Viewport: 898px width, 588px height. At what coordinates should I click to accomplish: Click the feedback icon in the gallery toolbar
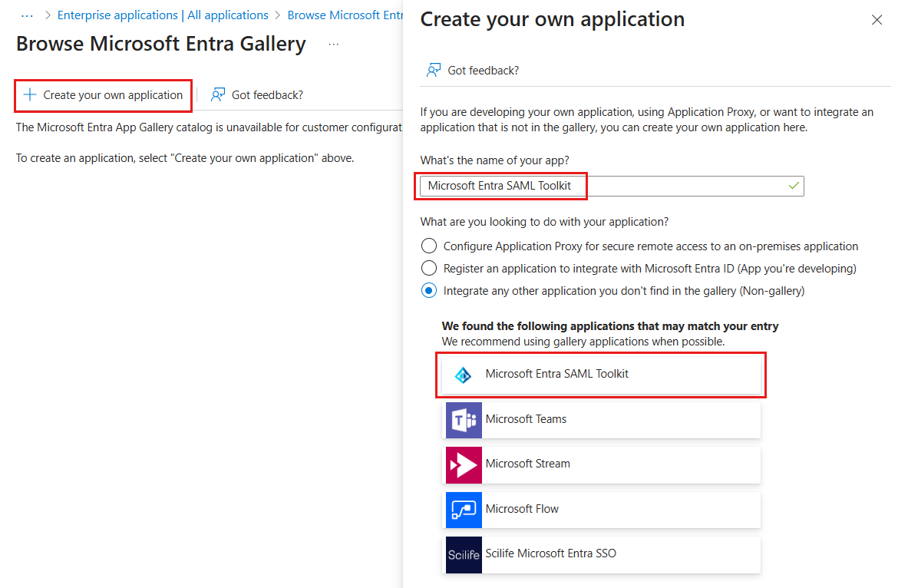click(x=218, y=95)
